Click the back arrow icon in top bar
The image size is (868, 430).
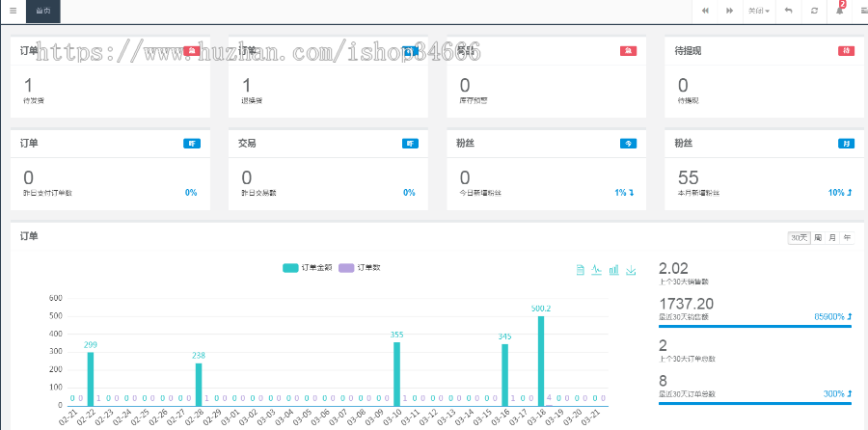[788, 11]
